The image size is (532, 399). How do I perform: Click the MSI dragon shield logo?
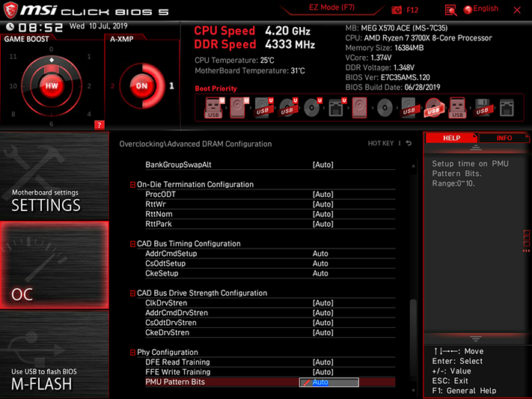point(10,10)
